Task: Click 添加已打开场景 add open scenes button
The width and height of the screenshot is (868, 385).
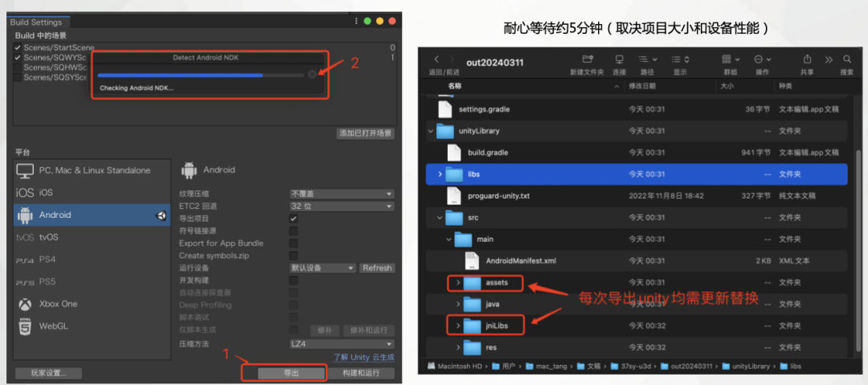Action: [366, 133]
